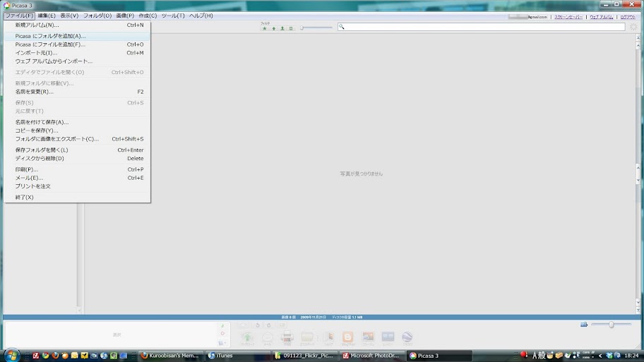The image size is (644, 362).
Task: Click the Movie filmstrip button
Action: coord(388,338)
